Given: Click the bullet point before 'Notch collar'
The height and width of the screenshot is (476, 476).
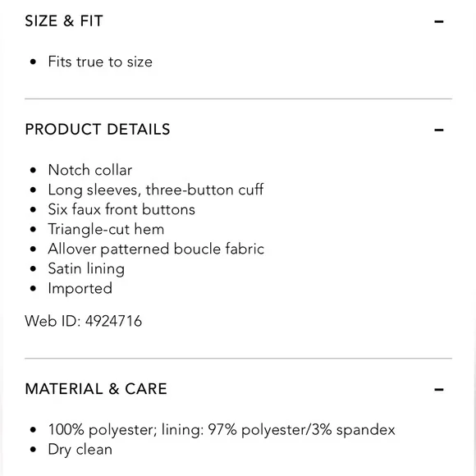Looking at the screenshot, I should 33,171.
